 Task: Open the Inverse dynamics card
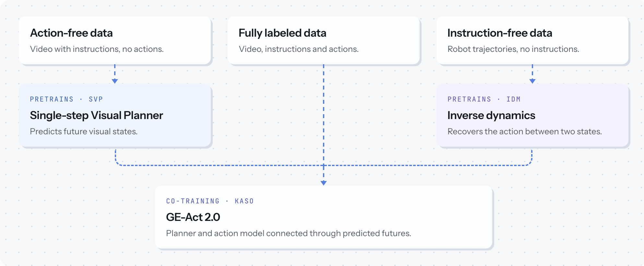point(532,115)
